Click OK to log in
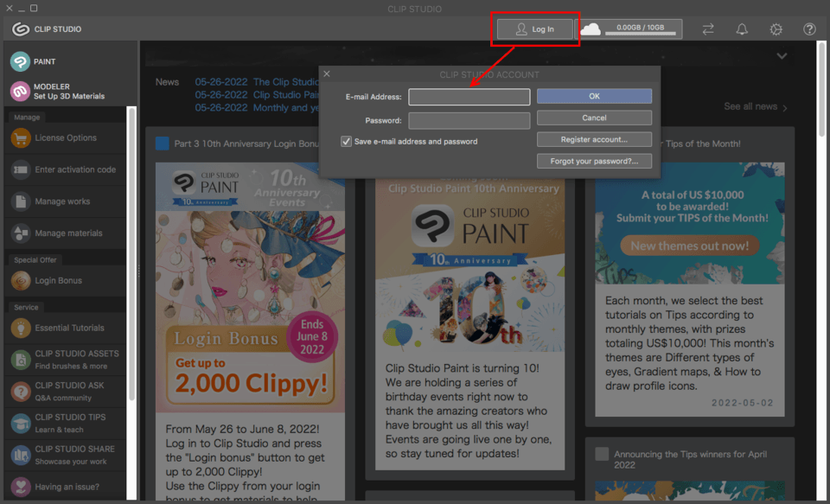The height and width of the screenshot is (504, 830). (594, 96)
